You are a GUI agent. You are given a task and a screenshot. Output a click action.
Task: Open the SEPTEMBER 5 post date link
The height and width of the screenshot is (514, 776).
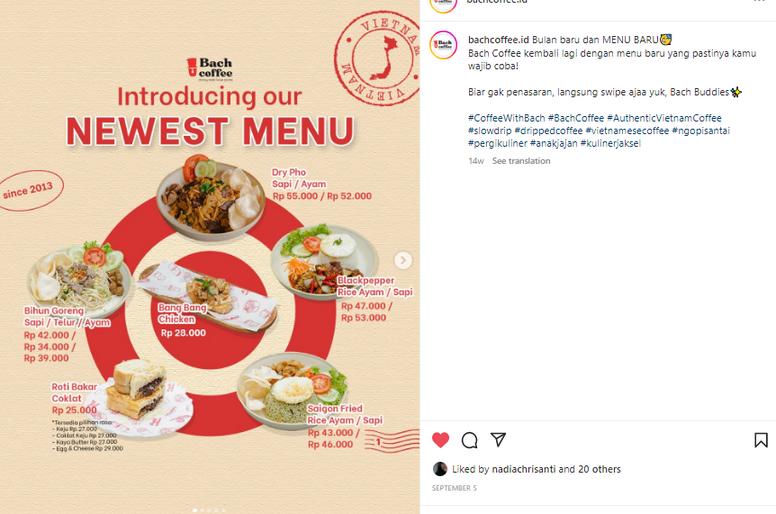tap(454, 488)
